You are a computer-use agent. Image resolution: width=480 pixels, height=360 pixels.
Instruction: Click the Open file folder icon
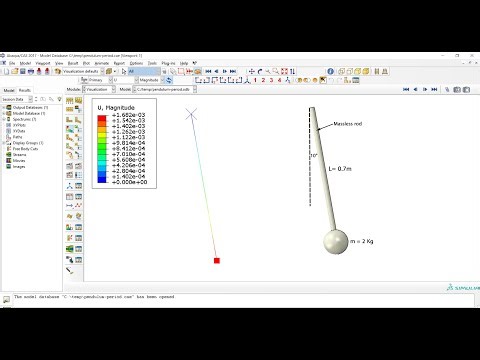(15, 71)
